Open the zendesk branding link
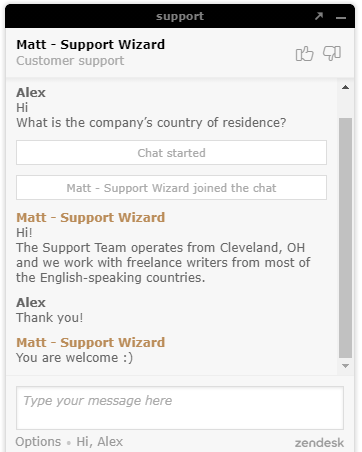 point(319,443)
